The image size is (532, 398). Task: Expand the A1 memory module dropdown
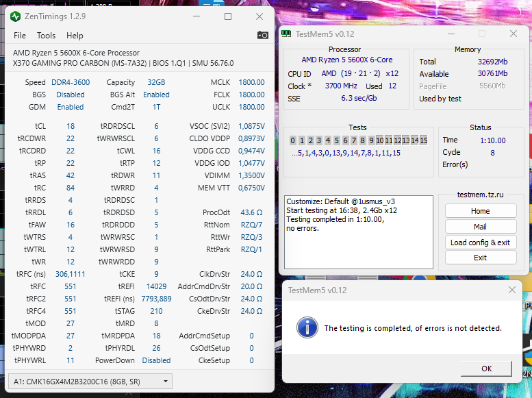pyautogui.click(x=90, y=382)
